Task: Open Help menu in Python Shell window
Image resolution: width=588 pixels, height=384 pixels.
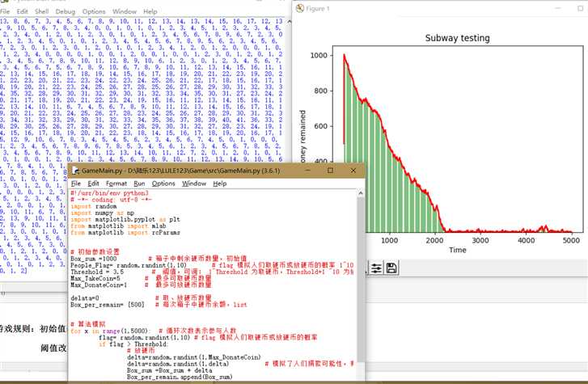Action: click(x=150, y=11)
